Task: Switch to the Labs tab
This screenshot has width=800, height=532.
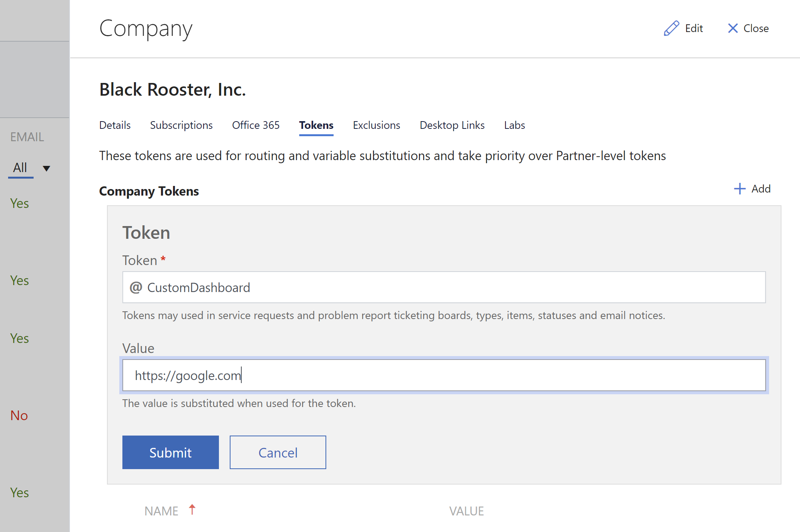Action: (514, 125)
